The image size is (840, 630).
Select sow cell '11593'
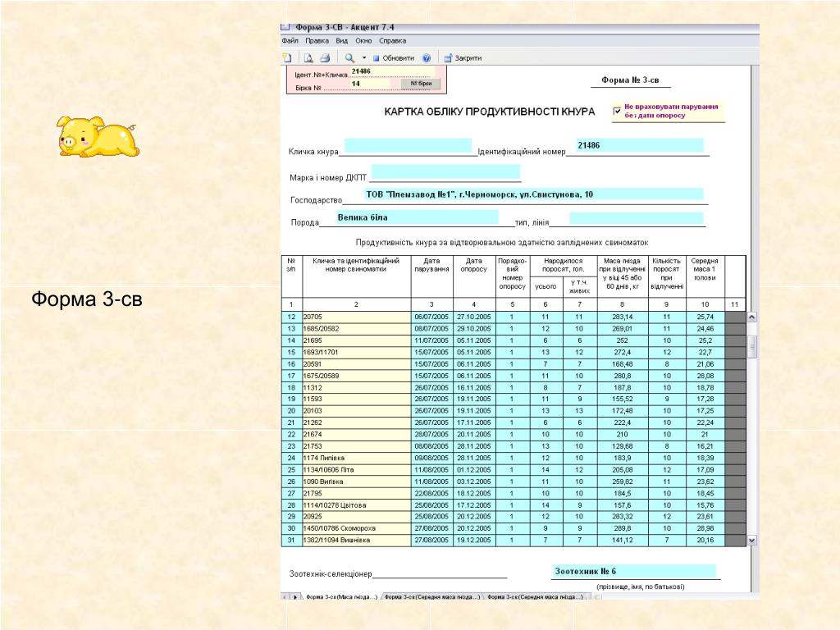(357, 399)
